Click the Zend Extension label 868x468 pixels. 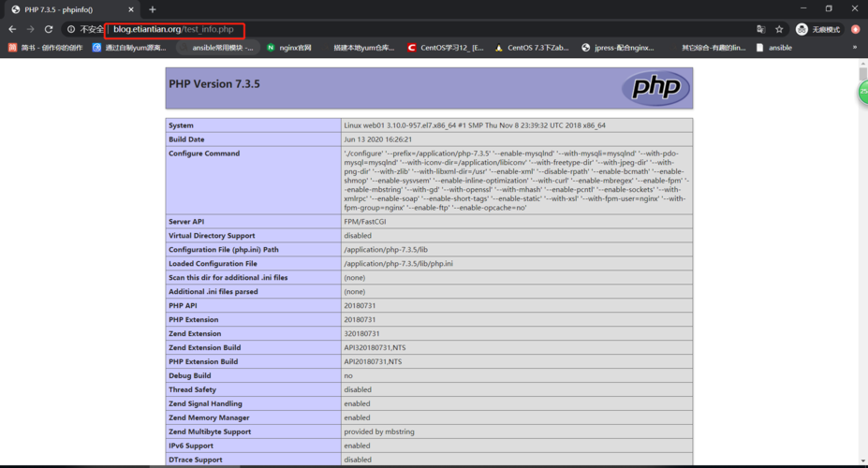195,333
